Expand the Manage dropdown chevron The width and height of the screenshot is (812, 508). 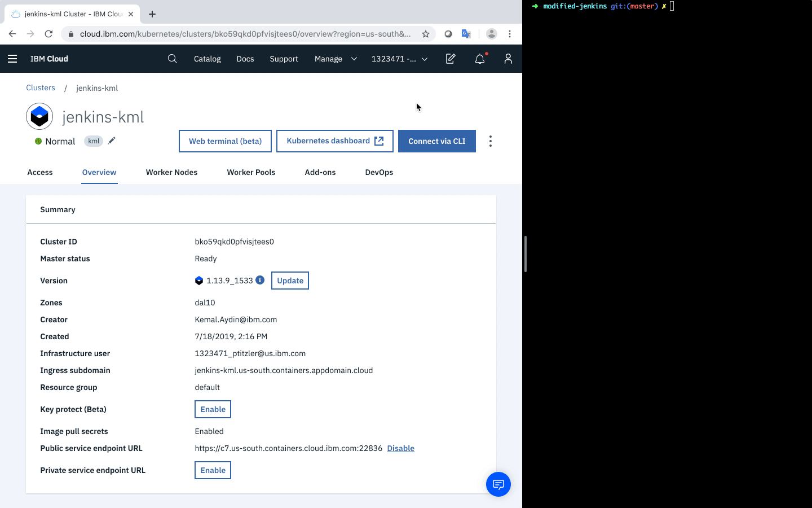[x=354, y=59]
